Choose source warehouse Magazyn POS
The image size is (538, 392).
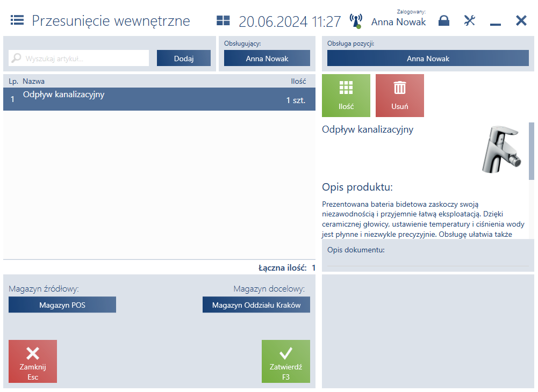click(x=62, y=305)
